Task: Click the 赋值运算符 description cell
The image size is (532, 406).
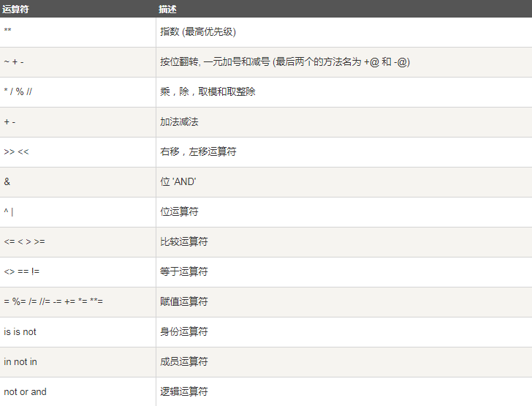Action: pos(183,302)
